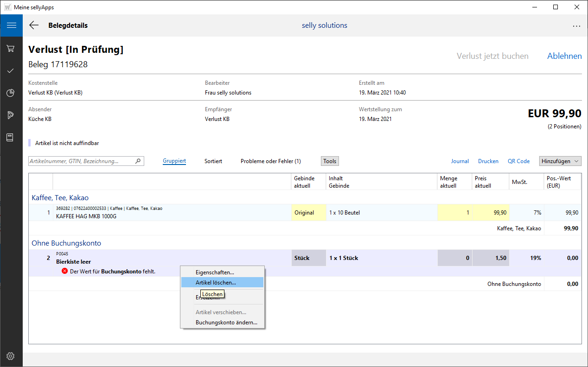Viewport: 588px width, 367px height.
Task: Click the shopping cart sidebar icon
Action: tap(11, 48)
